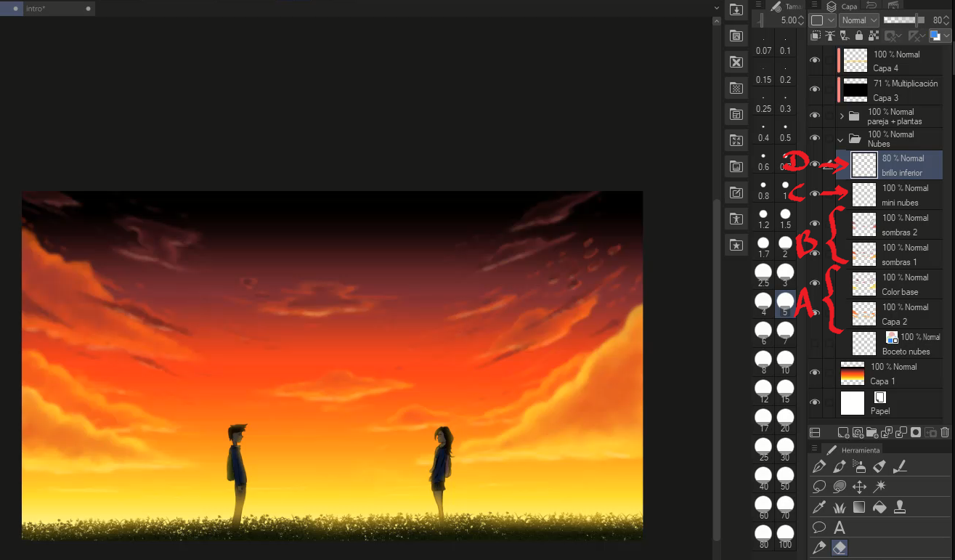Hide the Papel layer
The image size is (955, 560).
(815, 402)
